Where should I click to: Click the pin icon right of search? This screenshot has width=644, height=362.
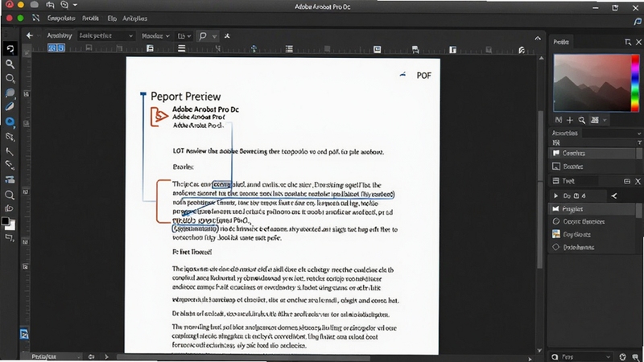(227, 36)
